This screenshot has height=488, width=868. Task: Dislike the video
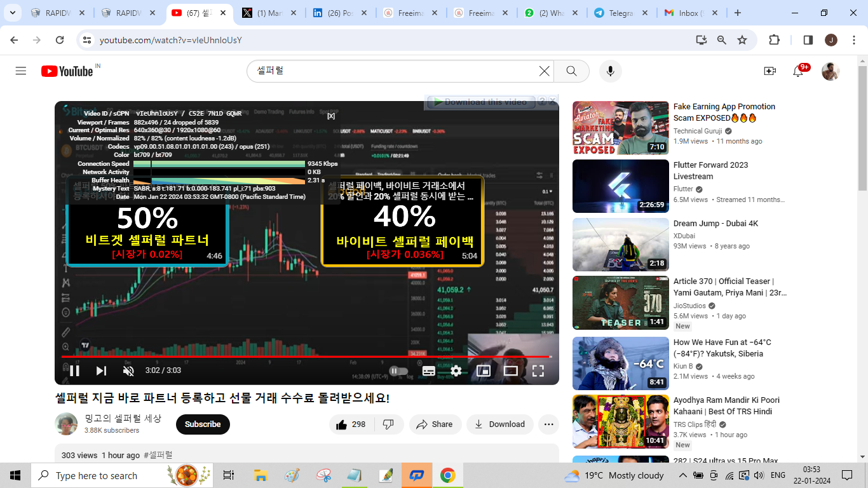tap(389, 424)
